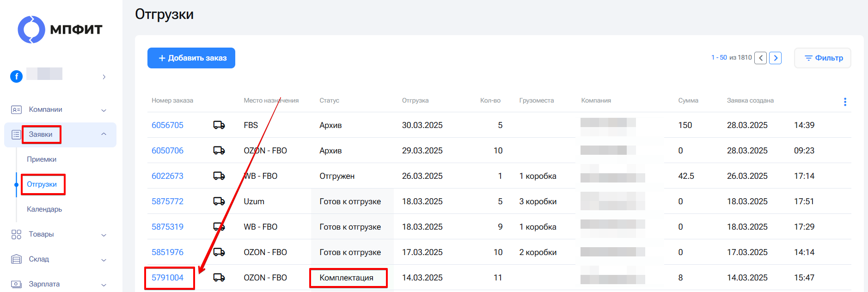Select the Отгрузки submenu item
Image resolution: width=868 pixels, height=292 pixels.
pyautogui.click(x=42, y=184)
